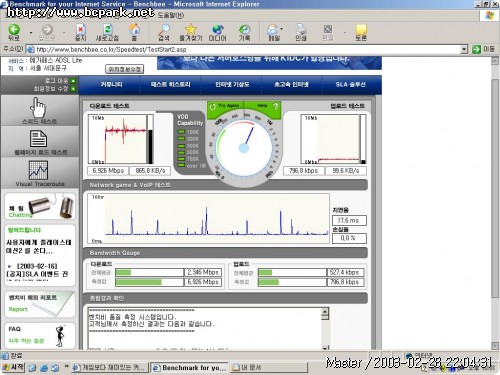Image resolution: width=500 pixels, height=375 pixels.
Task: Open the 인터넷 기상도 navigation tab
Action: pos(232,85)
